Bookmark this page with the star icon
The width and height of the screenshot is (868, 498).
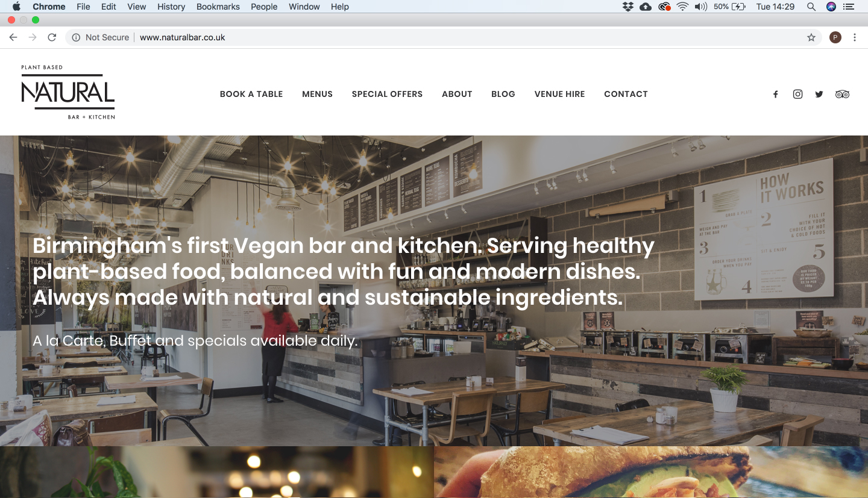(x=811, y=37)
